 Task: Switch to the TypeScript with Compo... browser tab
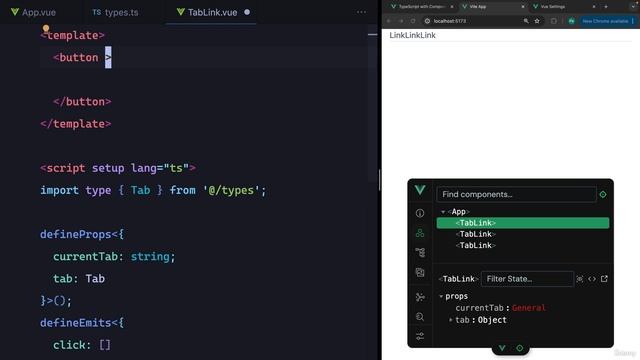(x=421, y=7)
